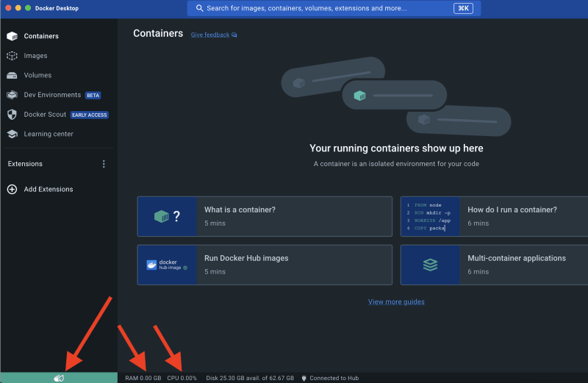Open the Volumes sidebar item
The width and height of the screenshot is (588, 383).
click(59, 75)
